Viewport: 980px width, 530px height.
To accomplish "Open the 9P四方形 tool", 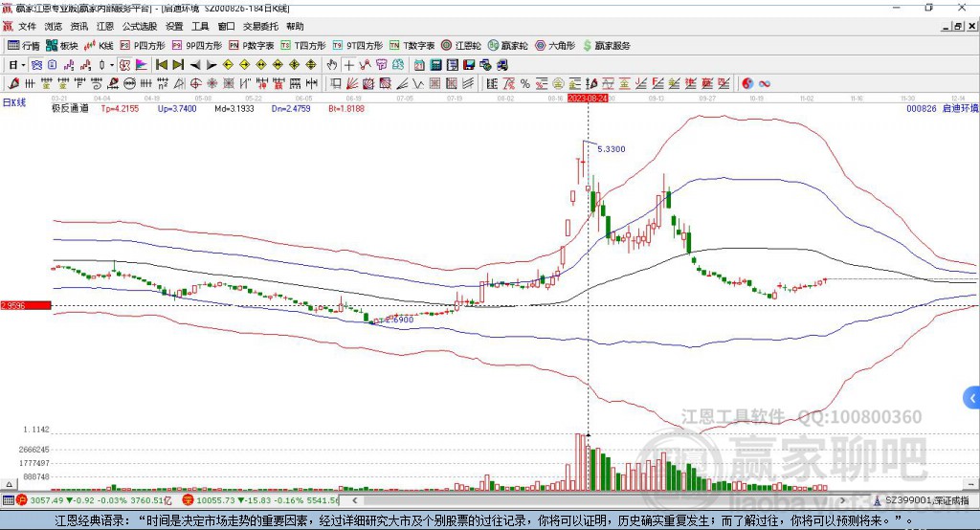I will click(196, 46).
